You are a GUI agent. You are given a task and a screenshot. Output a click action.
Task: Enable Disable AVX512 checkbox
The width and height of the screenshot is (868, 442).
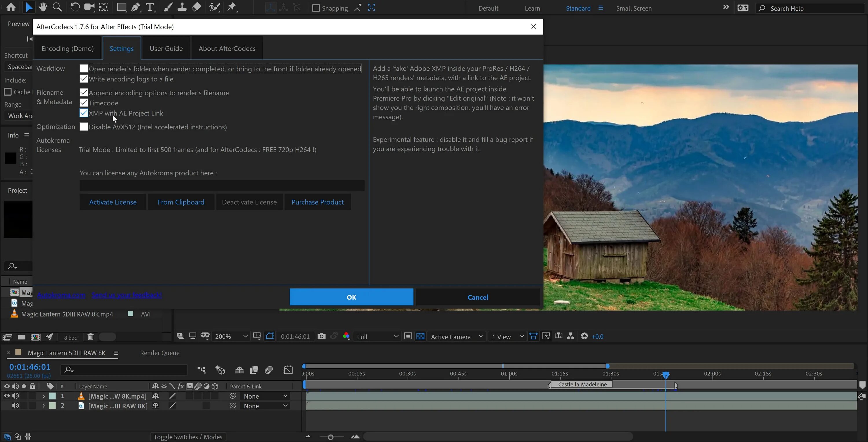[x=84, y=127]
